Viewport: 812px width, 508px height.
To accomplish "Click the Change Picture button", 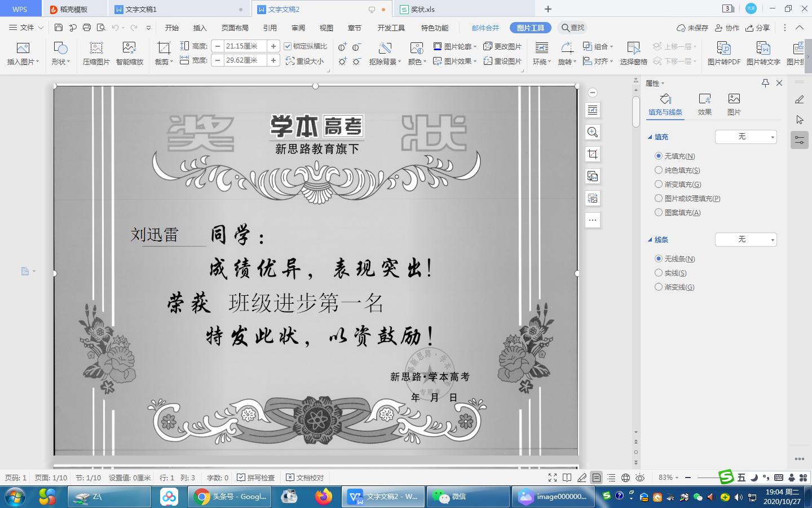I will [502, 46].
